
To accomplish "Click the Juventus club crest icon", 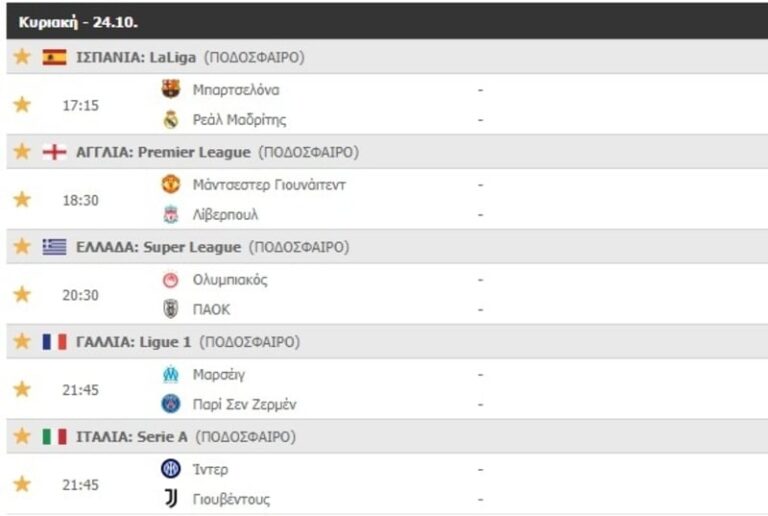I will (171, 498).
